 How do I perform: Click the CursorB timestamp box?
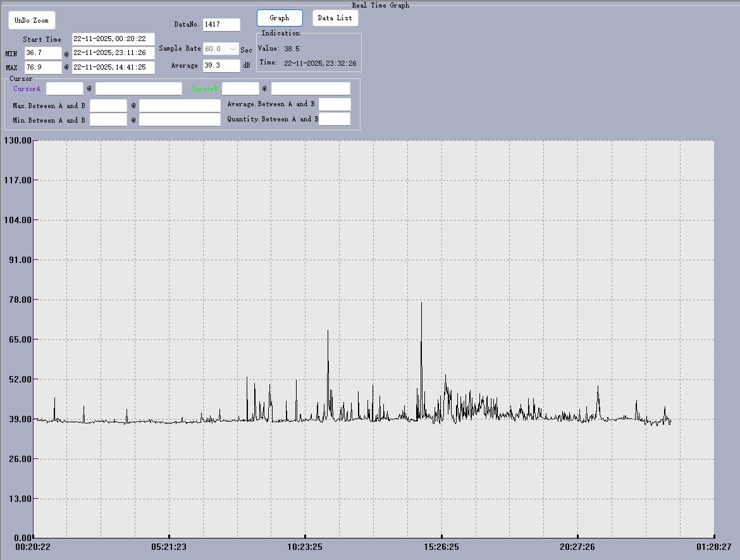pyautogui.click(x=311, y=88)
